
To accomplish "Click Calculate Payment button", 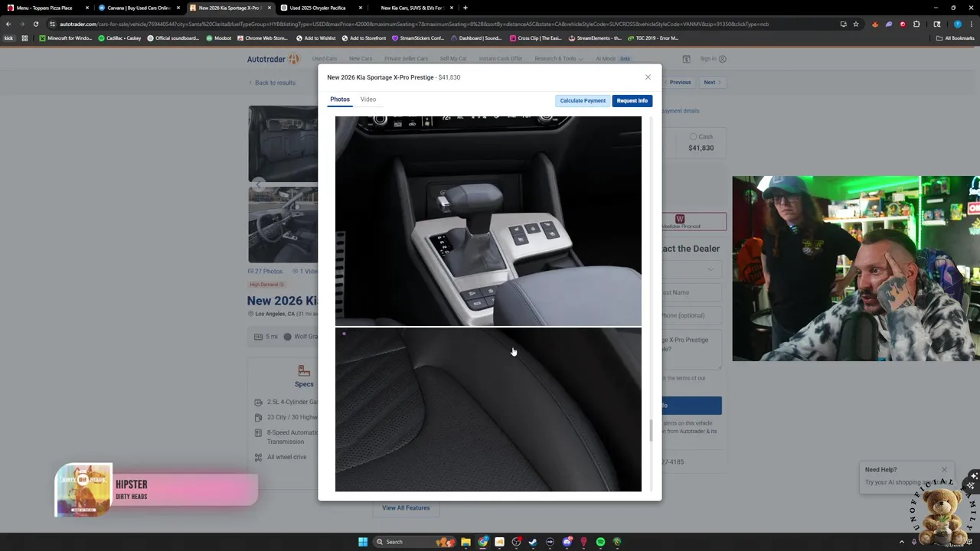I will (x=583, y=100).
